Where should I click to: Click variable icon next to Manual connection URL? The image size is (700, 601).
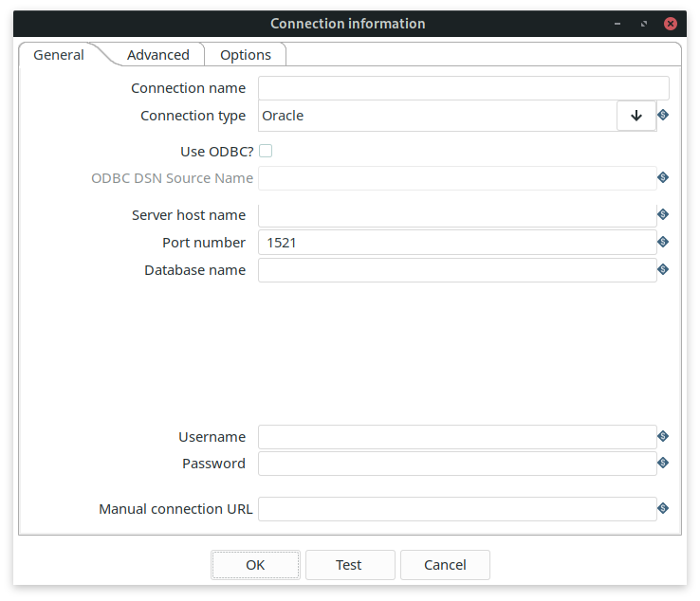pos(663,509)
